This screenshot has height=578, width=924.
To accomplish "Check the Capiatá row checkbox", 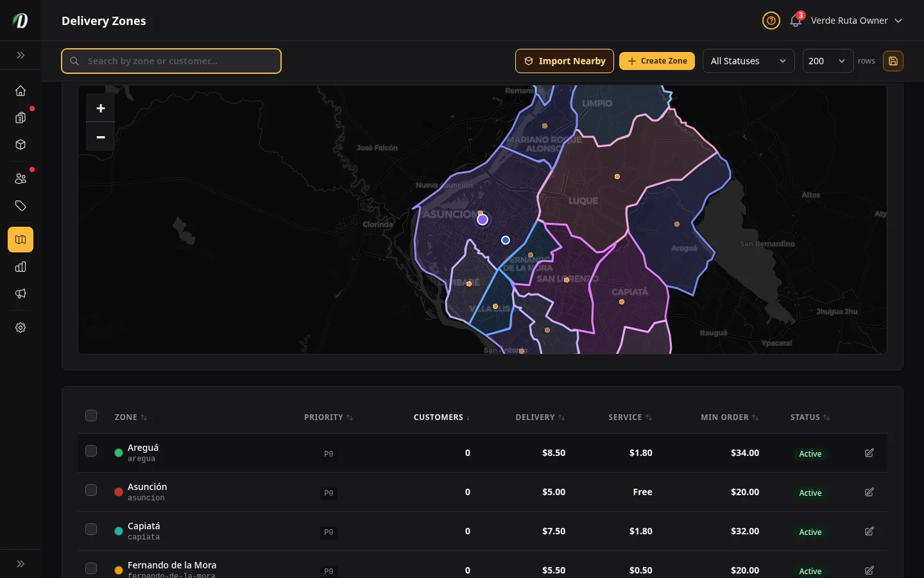I will [x=91, y=529].
